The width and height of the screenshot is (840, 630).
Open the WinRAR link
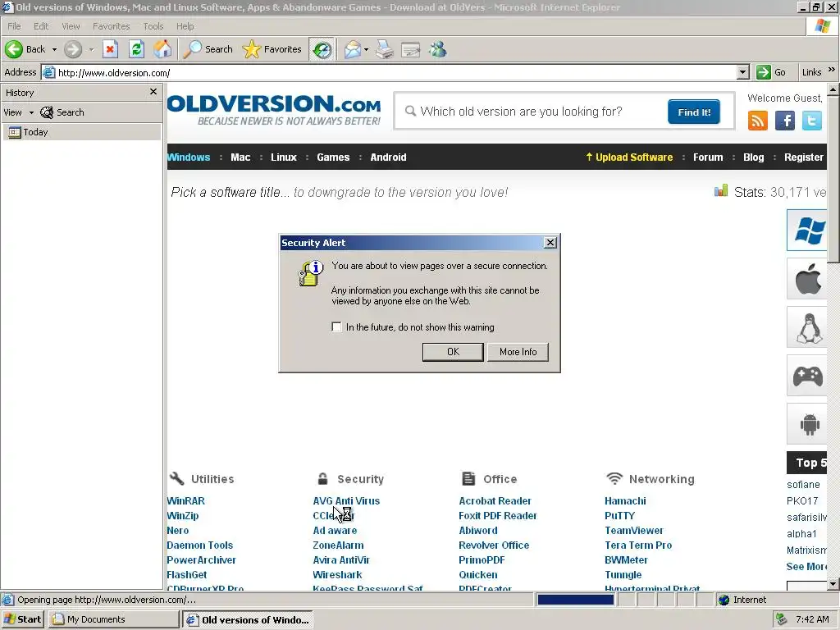186,501
